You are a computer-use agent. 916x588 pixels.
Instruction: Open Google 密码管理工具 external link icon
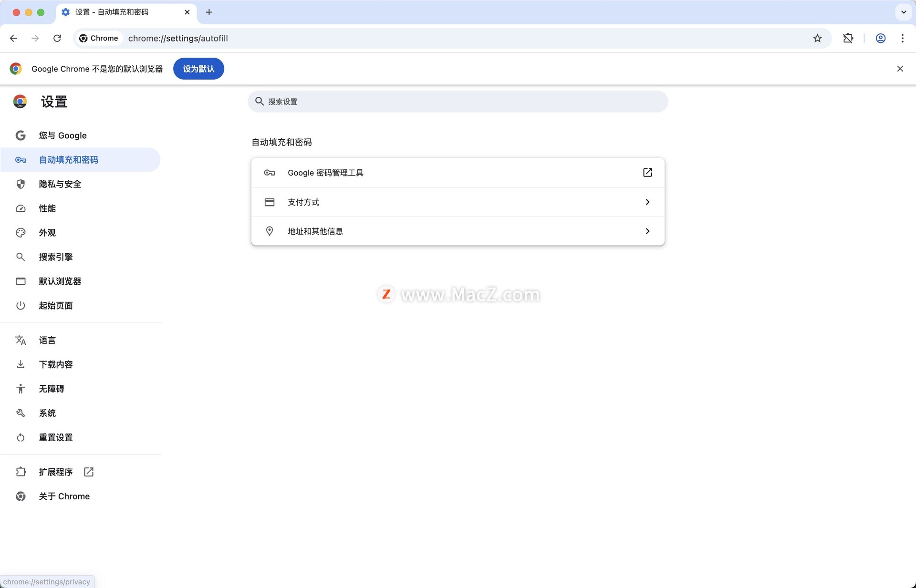tap(647, 173)
